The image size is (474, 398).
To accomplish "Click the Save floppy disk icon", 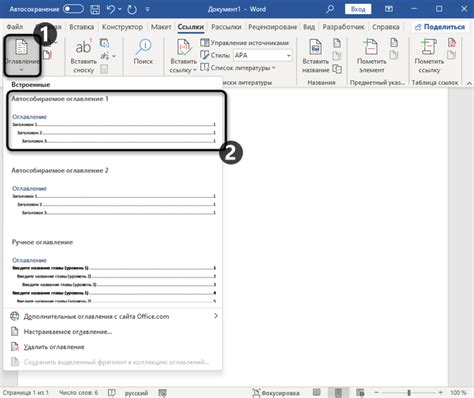I will click(x=95, y=9).
